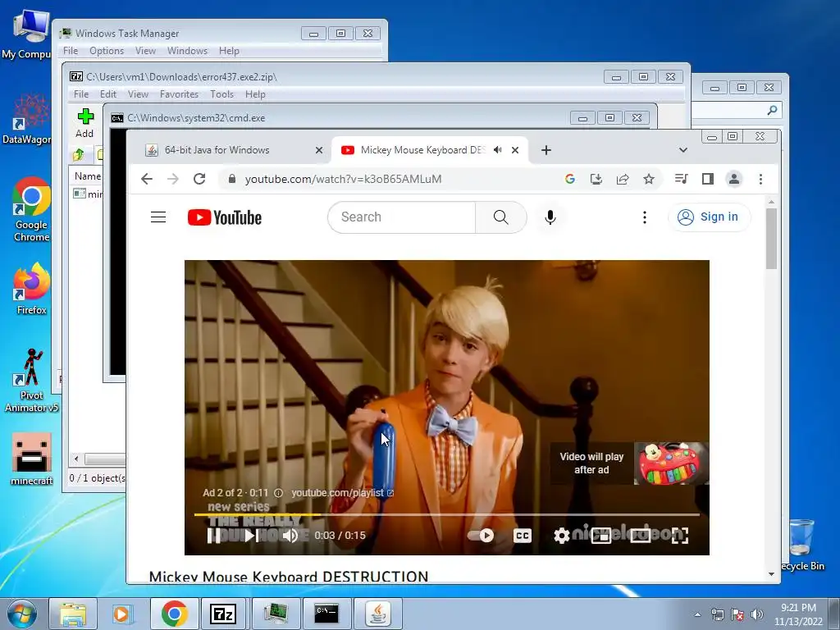
Task: Click the Windows Start button
Action: (22, 614)
